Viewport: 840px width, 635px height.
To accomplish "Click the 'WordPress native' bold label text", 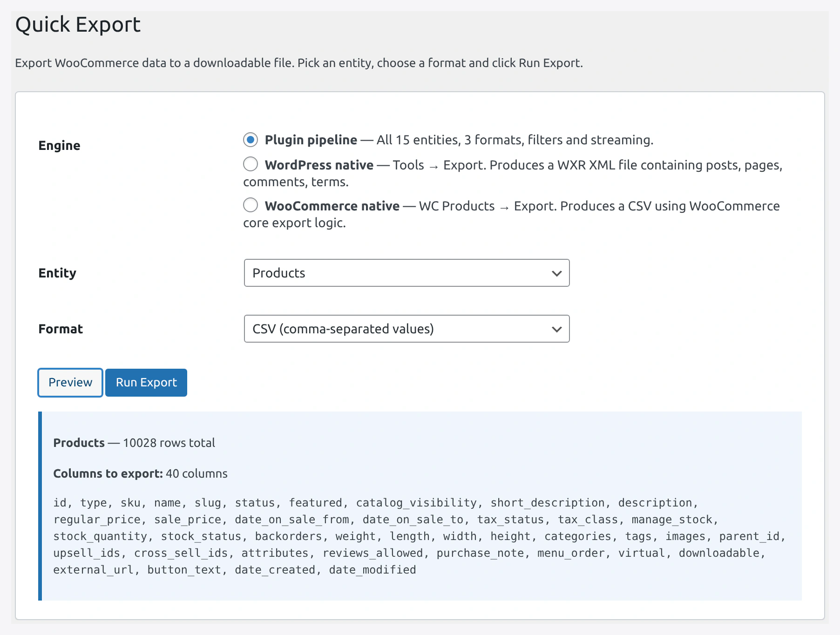I will pos(319,165).
